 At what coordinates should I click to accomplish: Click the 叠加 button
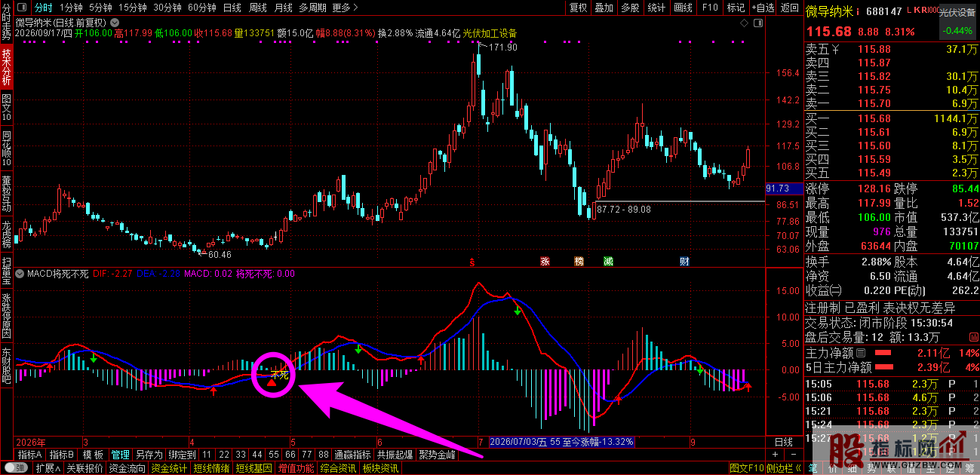click(604, 8)
